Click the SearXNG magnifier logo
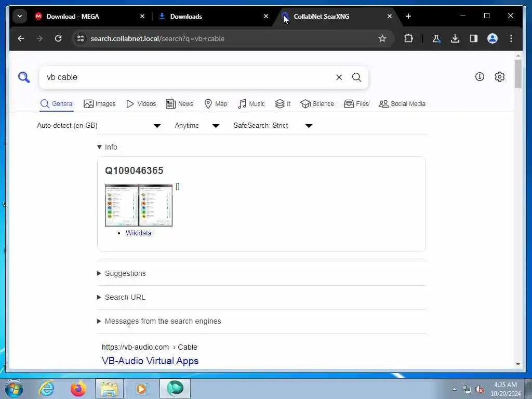This screenshot has width=532, height=399. point(24,77)
